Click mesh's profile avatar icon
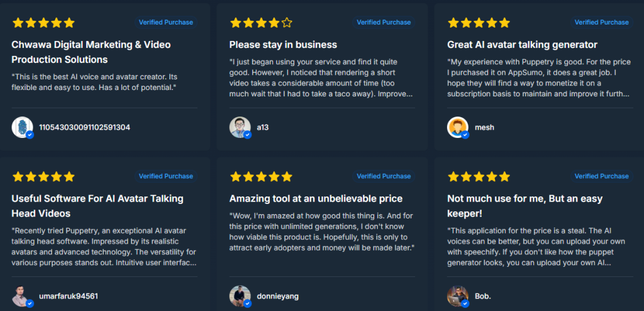This screenshot has height=311, width=644. tap(457, 127)
